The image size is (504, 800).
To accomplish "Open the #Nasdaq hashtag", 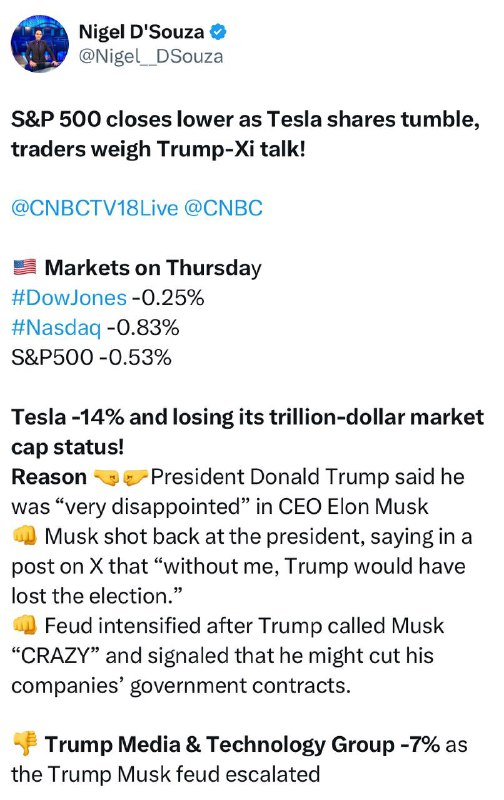I will [x=56, y=328].
